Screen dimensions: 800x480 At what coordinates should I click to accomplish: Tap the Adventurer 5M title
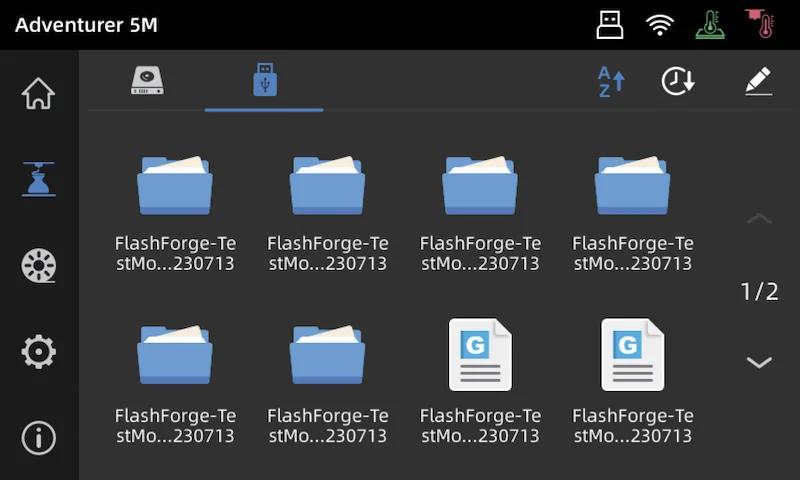(x=86, y=24)
